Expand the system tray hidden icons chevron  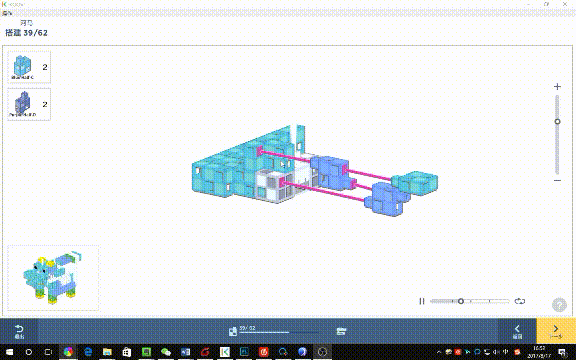(439, 352)
